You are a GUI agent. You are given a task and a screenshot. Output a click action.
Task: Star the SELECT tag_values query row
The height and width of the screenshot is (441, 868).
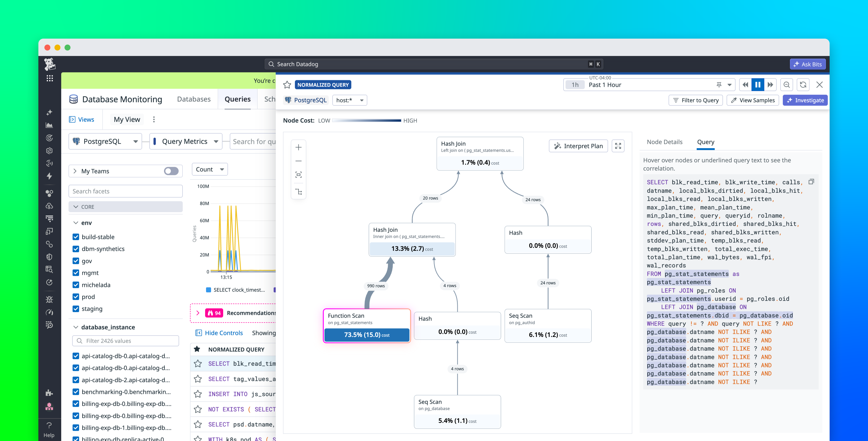[x=198, y=379]
